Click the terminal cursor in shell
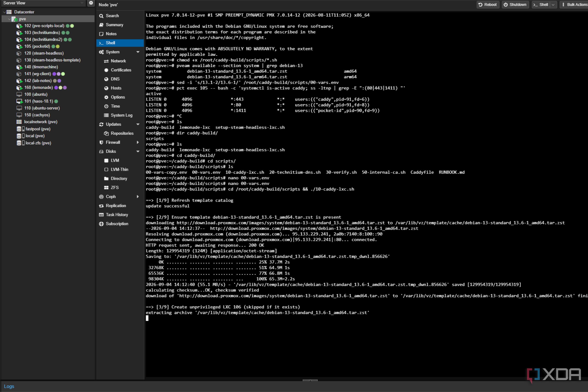Screen dimensions: 588x392 point(147,318)
